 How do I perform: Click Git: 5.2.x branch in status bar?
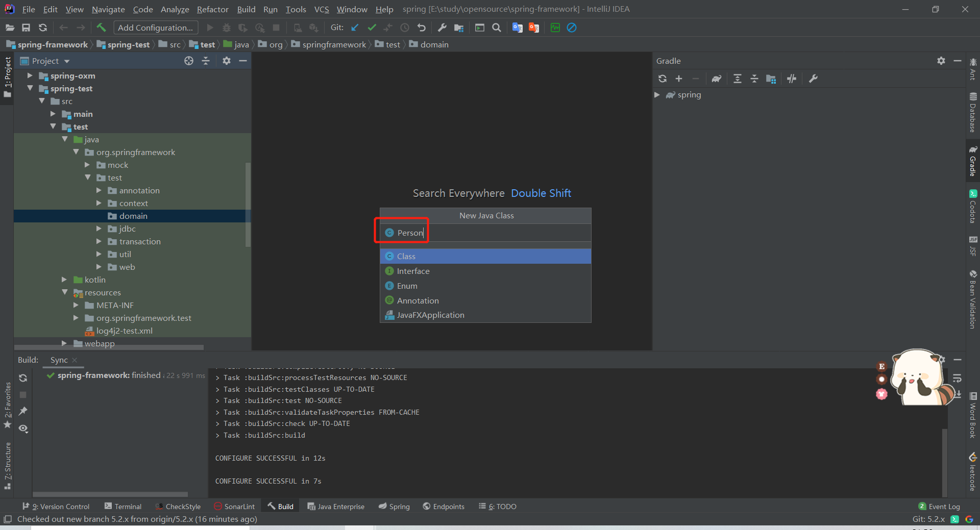[x=928, y=519]
